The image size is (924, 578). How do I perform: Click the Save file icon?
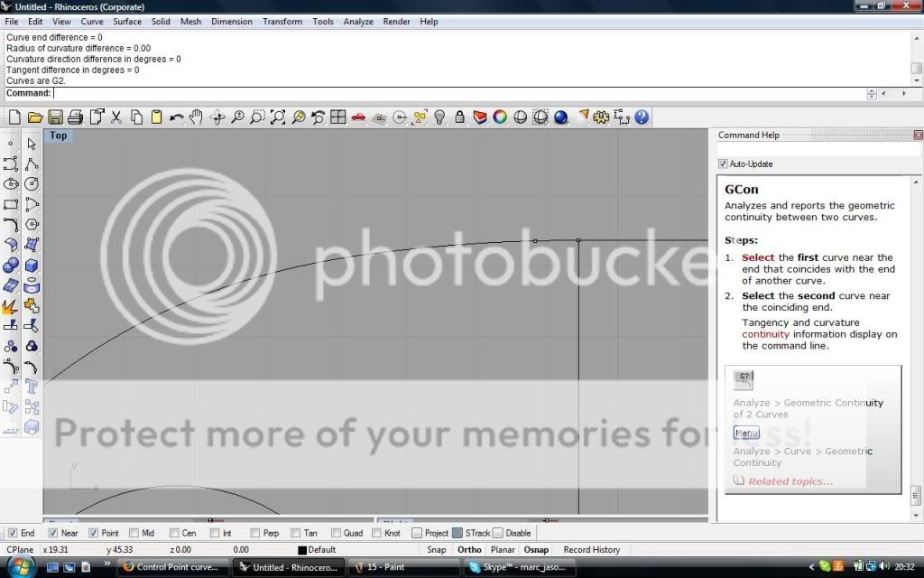(x=55, y=117)
